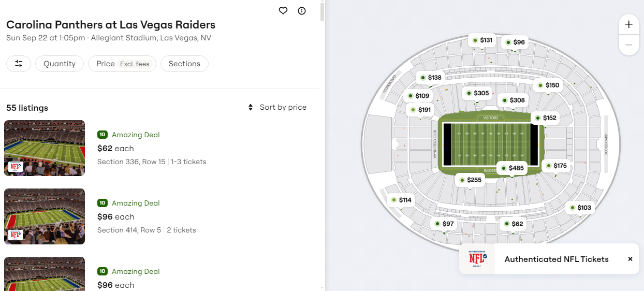The image size is (644, 291).
Task: Zoom in on the stadium map
Action: pos(628,24)
